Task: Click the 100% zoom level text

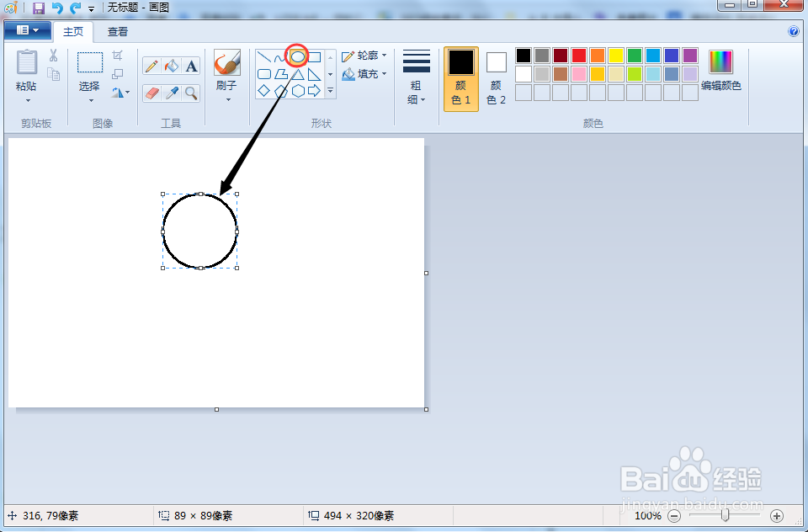Action: point(647,515)
